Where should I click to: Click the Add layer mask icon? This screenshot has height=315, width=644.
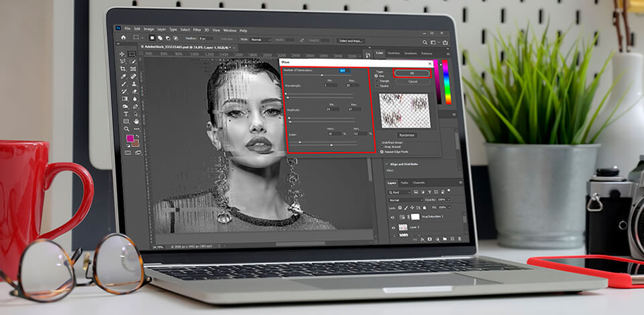click(x=429, y=239)
